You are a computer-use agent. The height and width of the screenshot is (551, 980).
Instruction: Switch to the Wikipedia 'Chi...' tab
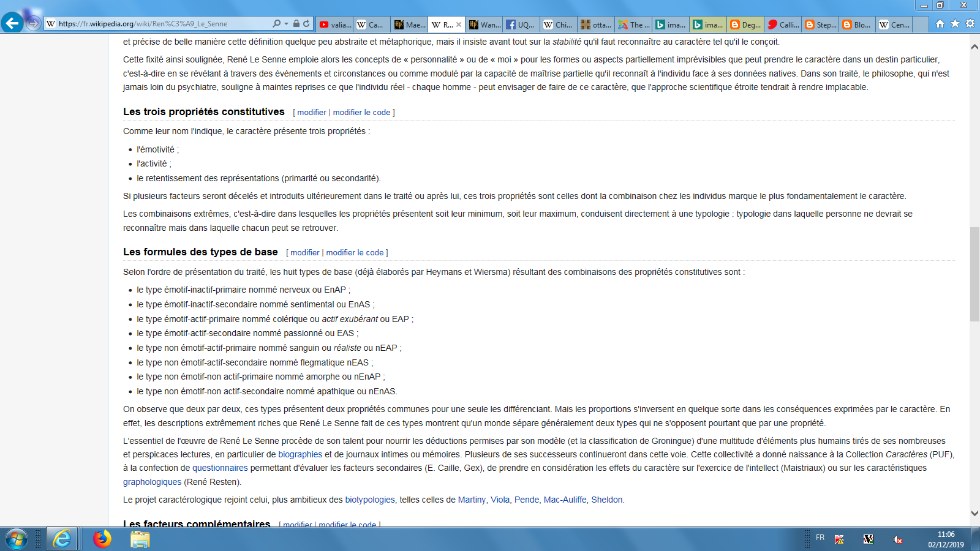point(559,24)
